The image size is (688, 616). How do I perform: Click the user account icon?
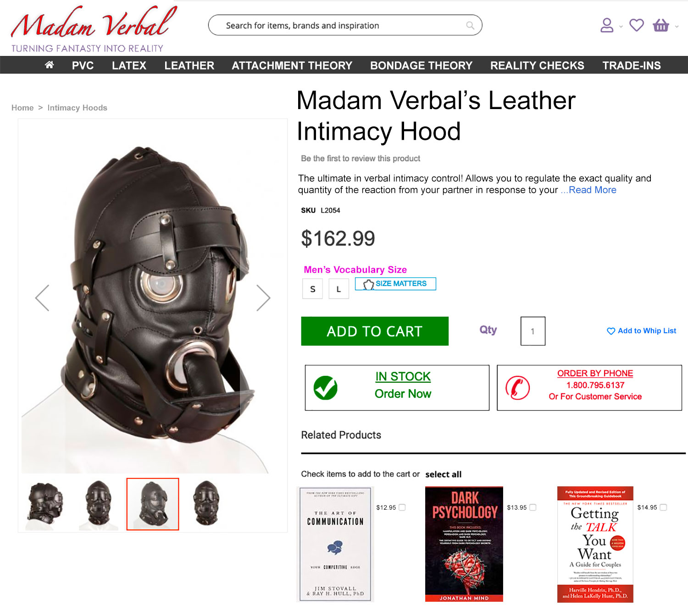point(607,25)
